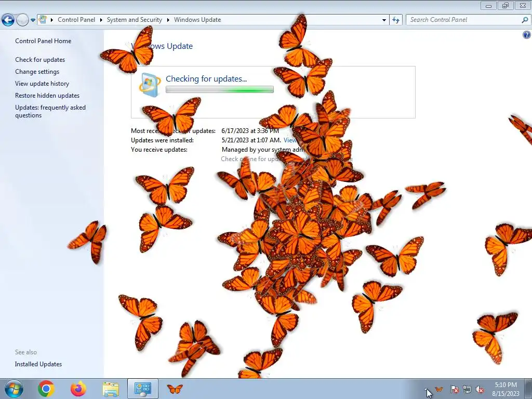The image size is (532, 399).
Task: Click Restore hidden updates
Action: coord(47,96)
